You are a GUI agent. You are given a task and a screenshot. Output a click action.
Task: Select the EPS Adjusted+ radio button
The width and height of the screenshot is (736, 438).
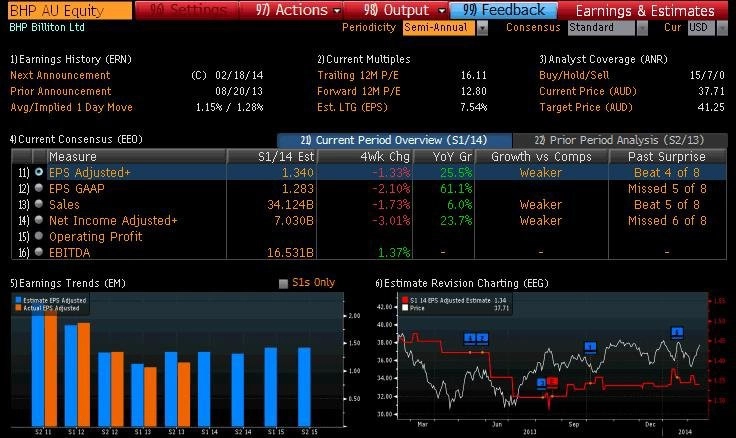point(39,172)
